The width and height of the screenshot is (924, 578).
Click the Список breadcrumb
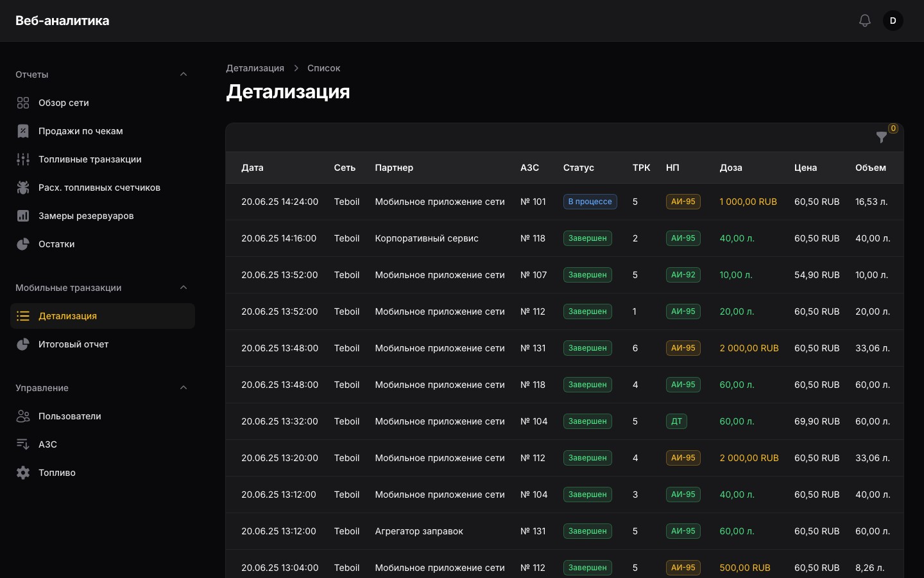[323, 68]
